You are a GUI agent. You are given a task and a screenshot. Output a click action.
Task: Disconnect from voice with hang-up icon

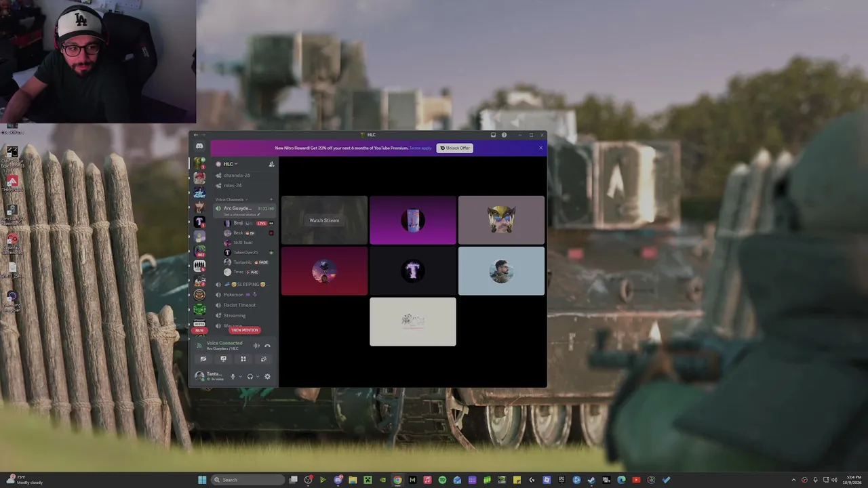(267, 346)
